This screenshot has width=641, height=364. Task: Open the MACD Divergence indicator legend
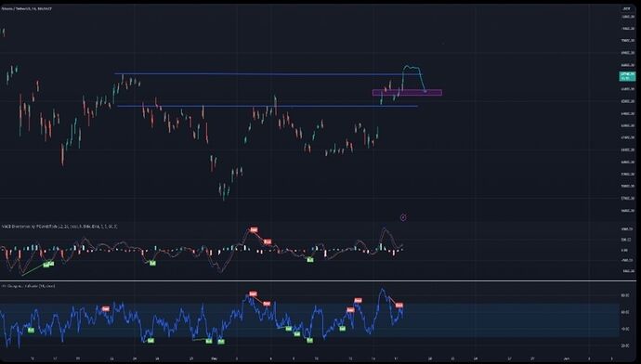click(x=59, y=227)
